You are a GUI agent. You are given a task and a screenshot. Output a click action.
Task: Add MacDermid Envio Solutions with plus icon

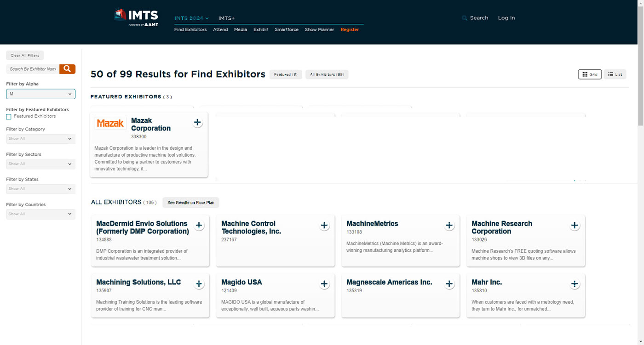[199, 225]
